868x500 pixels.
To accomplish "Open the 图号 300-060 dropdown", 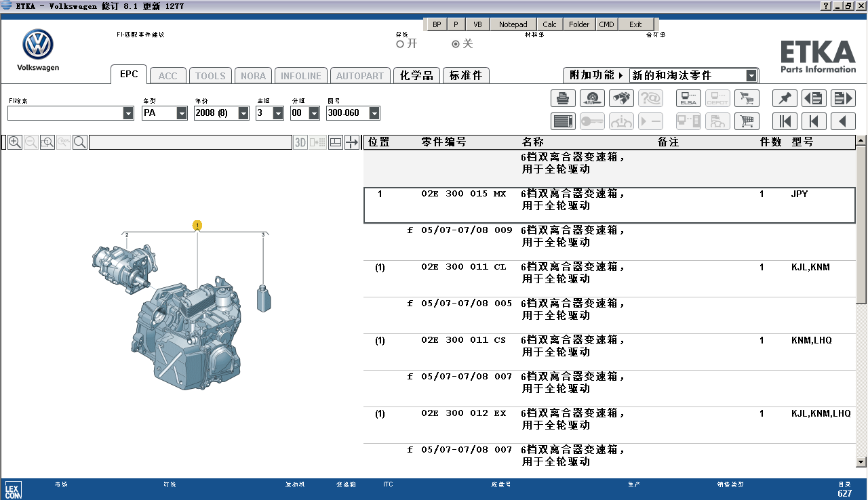I will pyautogui.click(x=374, y=113).
